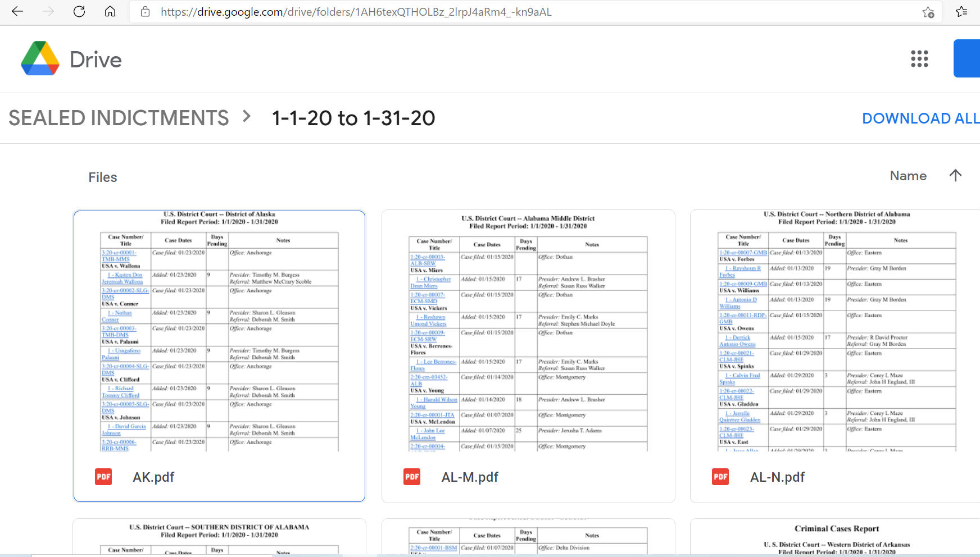This screenshot has height=557, width=980.
Task: Click the Drive title text
Action: point(96,60)
